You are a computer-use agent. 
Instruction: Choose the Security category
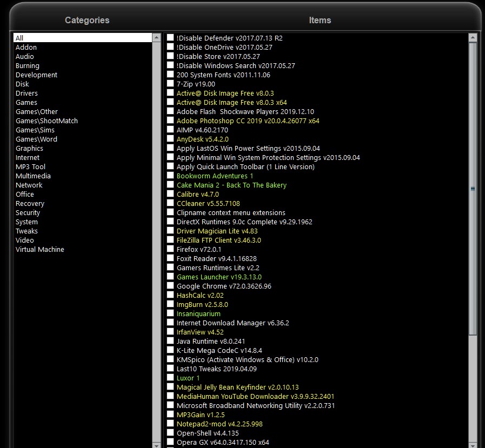click(28, 213)
